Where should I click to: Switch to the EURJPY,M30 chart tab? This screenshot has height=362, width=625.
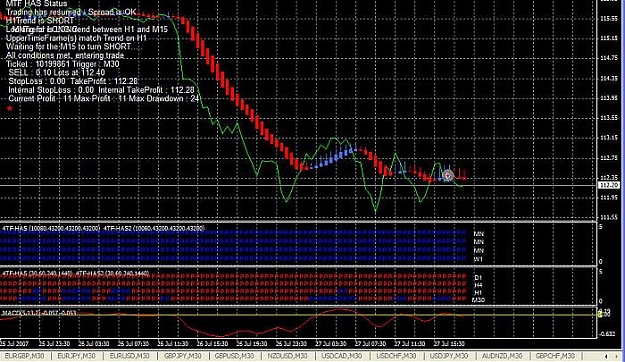(x=76, y=356)
